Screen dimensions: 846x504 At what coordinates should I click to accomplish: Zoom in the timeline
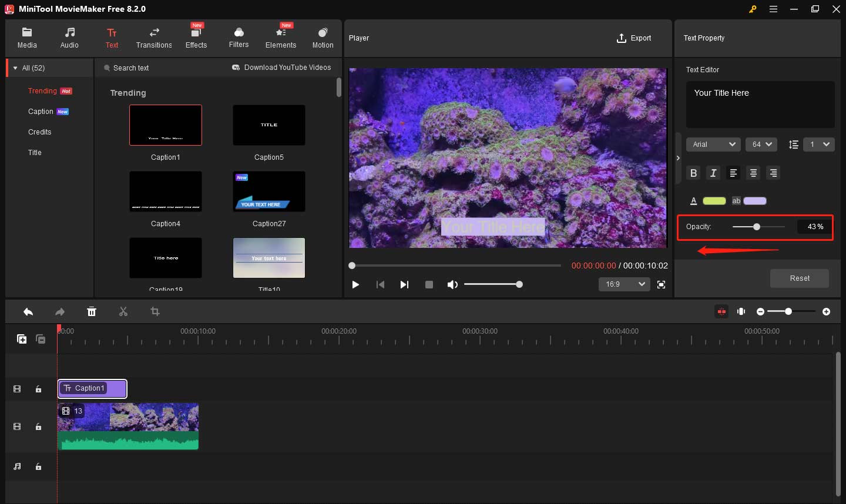point(827,311)
